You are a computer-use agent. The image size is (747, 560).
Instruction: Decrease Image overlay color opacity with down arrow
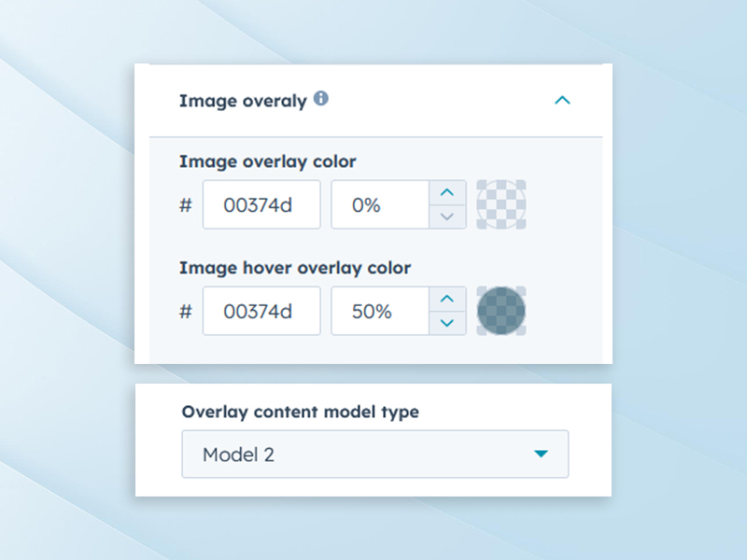(447, 217)
